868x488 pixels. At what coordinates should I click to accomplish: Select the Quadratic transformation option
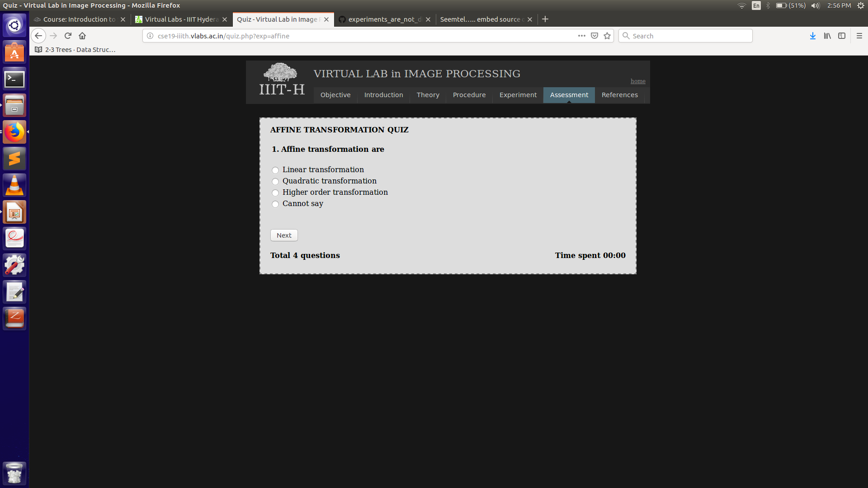(275, 181)
